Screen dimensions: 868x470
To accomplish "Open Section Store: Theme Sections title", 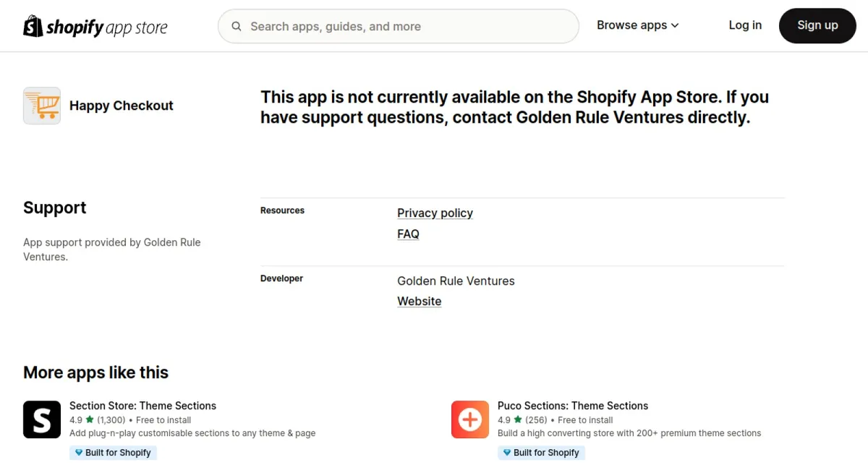I will (x=142, y=406).
